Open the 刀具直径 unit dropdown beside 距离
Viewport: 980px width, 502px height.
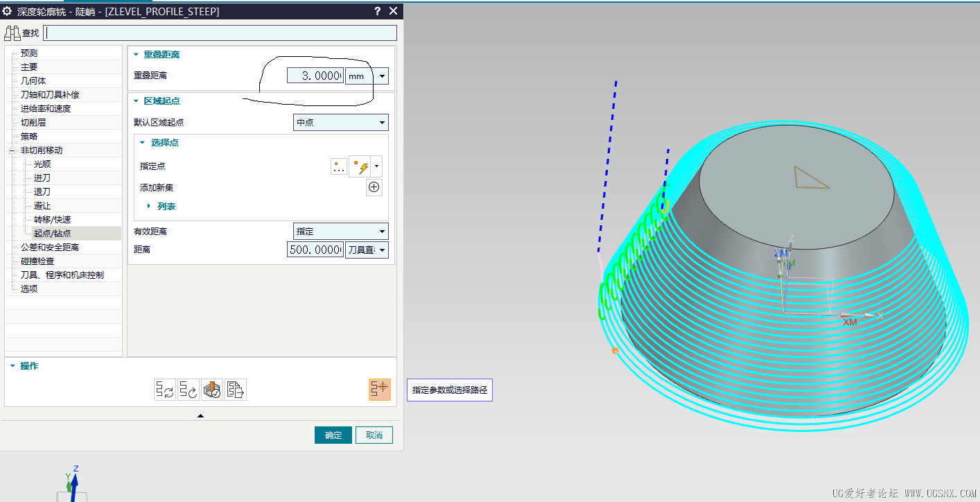click(x=367, y=250)
